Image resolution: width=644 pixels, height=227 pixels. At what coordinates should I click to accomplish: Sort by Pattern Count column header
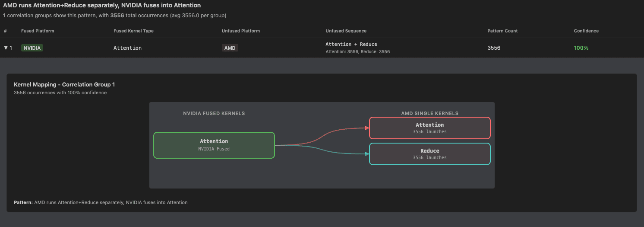pyautogui.click(x=502, y=31)
